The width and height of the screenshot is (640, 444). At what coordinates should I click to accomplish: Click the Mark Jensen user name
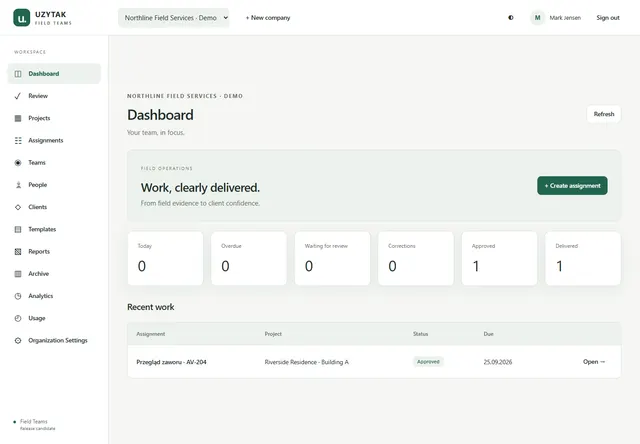565,18
